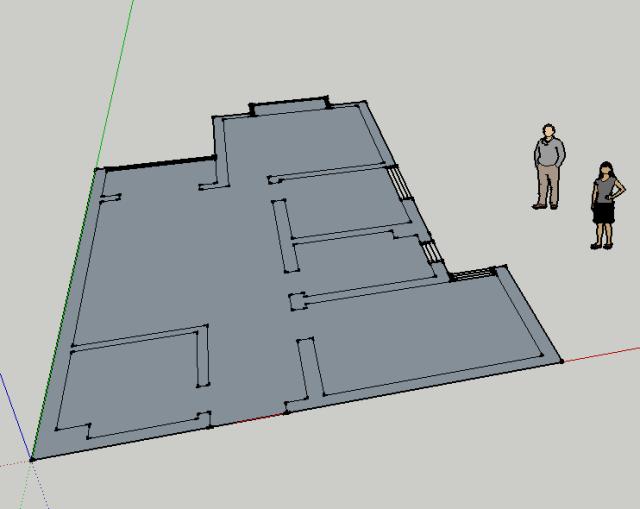This screenshot has height=509, width=640.
Task: Click inside the large bottom-right room
Action: (x=420, y=335)
